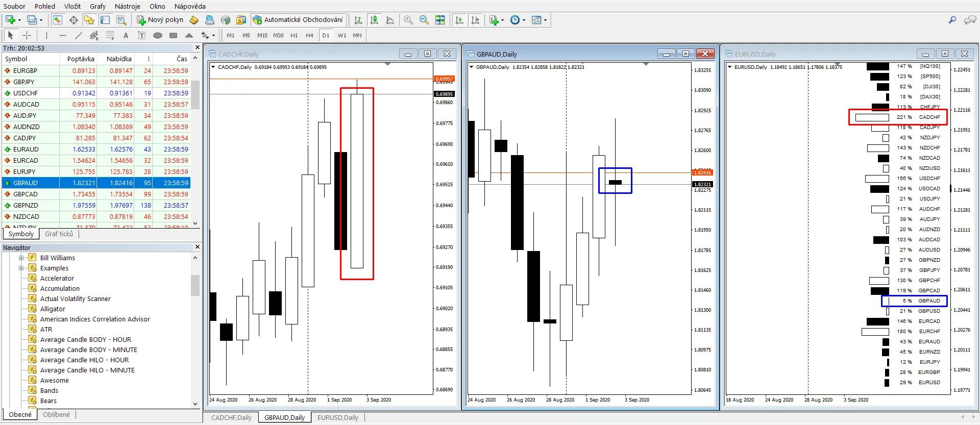Switch timeframe to M15
Screen dimensions: 980x425
click(262, 35)
